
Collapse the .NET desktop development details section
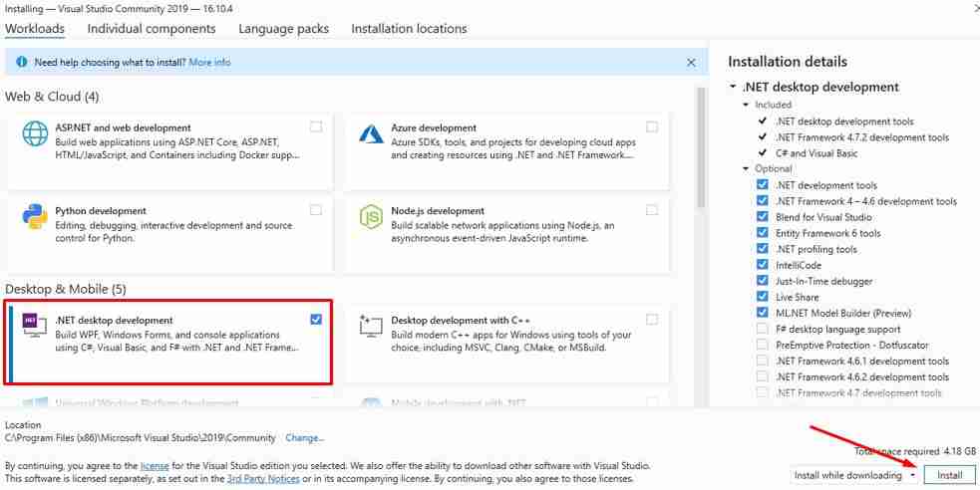tap(733, 87)
